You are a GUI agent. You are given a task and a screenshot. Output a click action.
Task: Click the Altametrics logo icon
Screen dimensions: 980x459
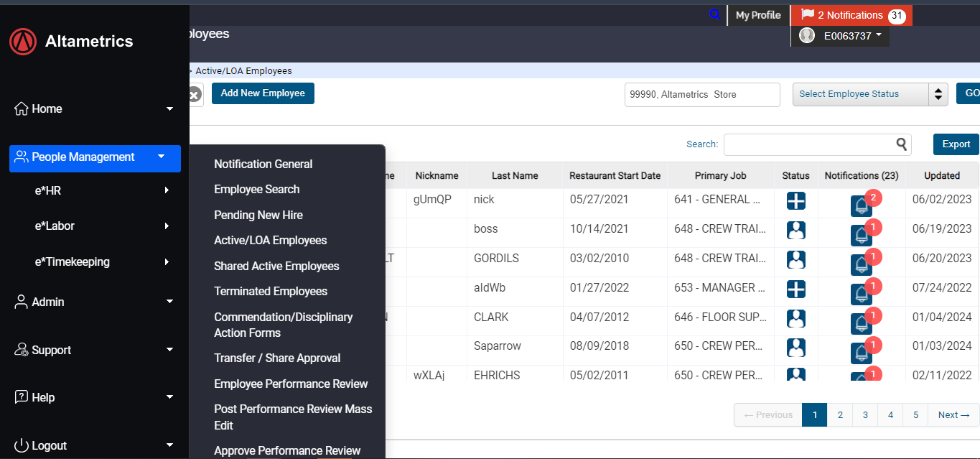pyautogui.click(x=23, y=42)
